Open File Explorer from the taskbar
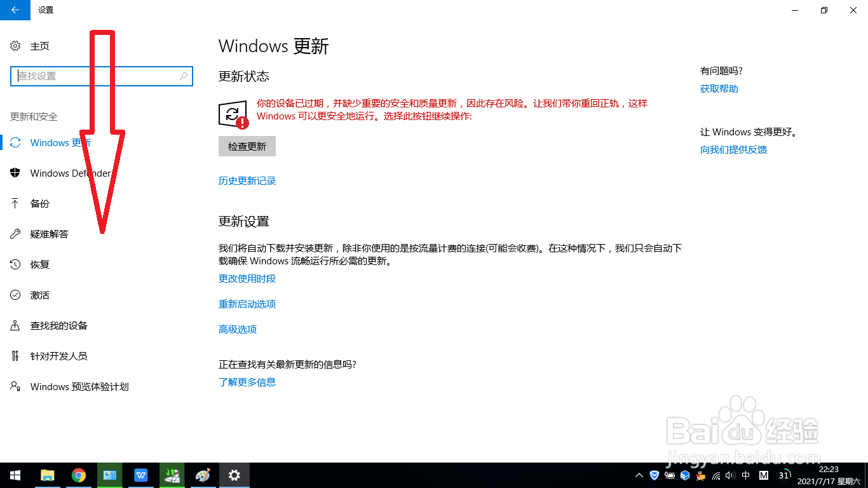 pos(47,475)
